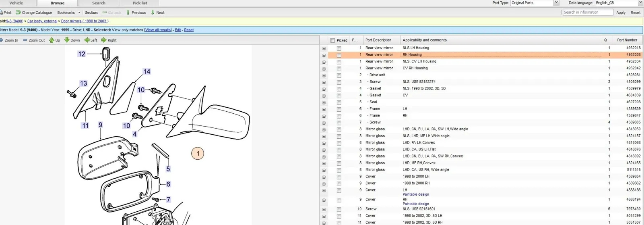Click the Change Catalogue icon

[18, 12]
